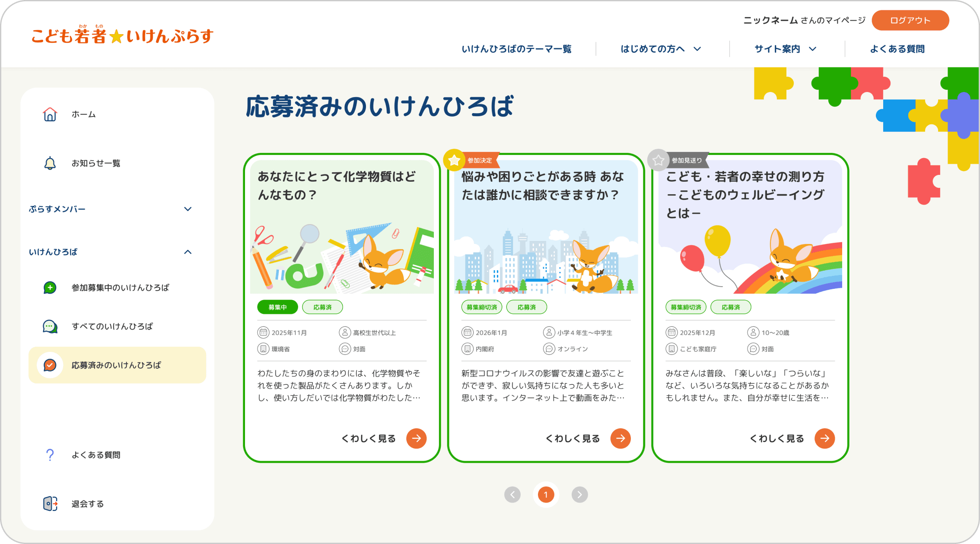Select the orange check bubble icon for 応募済みのいけんひろば
The image size is (980, 544).
point(50,365)
